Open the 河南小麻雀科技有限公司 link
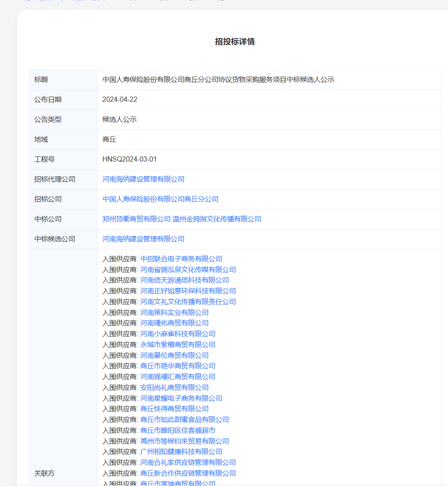The width and height of the screenshot is (448, 486). click(177, 334)
